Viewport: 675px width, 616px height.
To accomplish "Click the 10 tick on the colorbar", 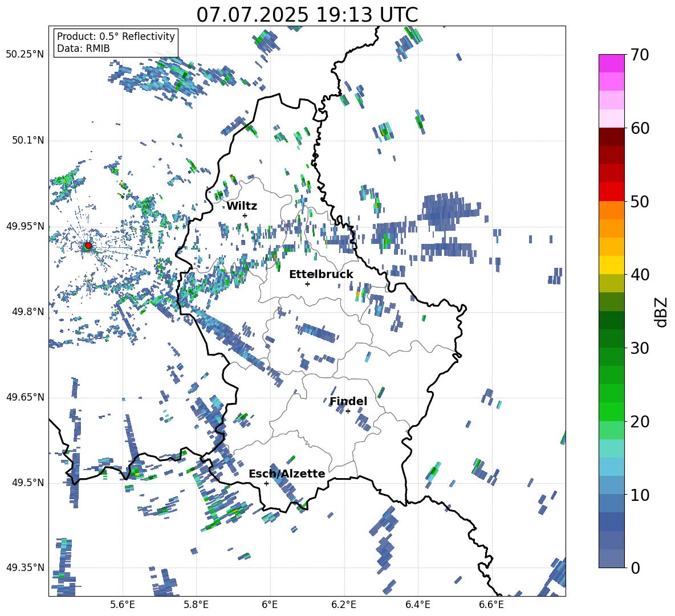I will [640, 495].
